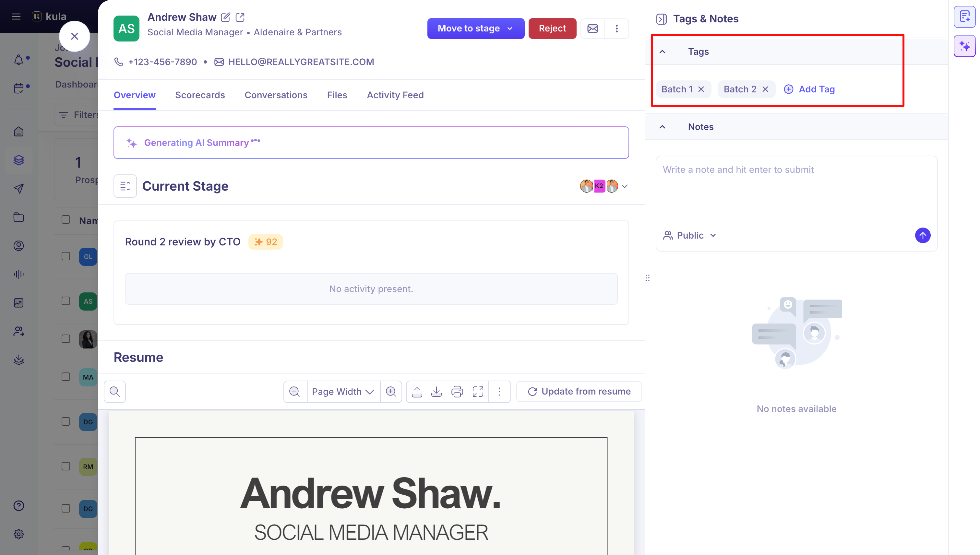Check the RM candidate row checkbox
980x555 pixels.
66,466
